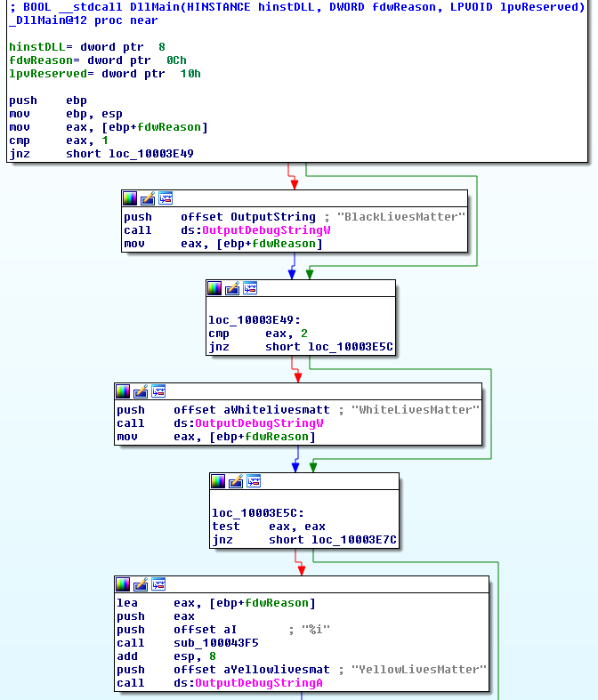Click call sub_100043F5 target

(x=216, y=643)
